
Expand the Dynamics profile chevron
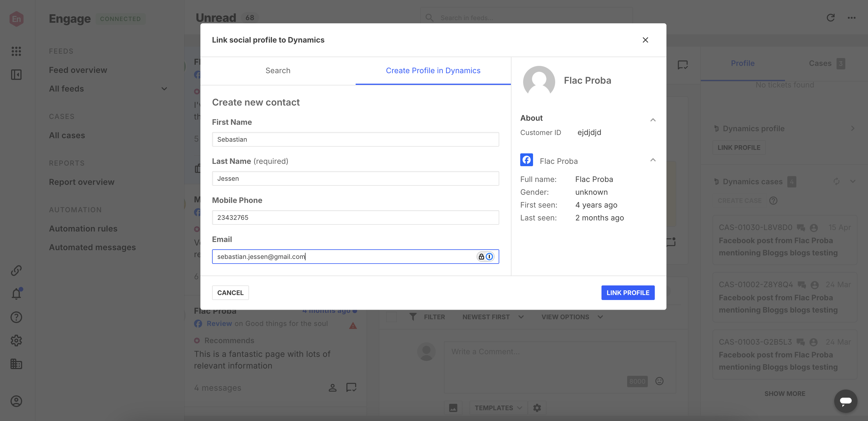point(853,129)
